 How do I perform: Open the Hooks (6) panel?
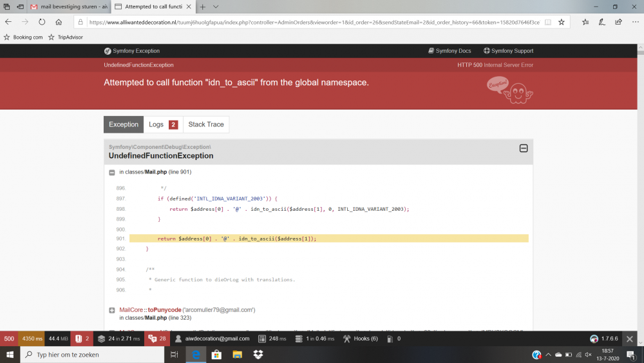(x=360, y=338)
